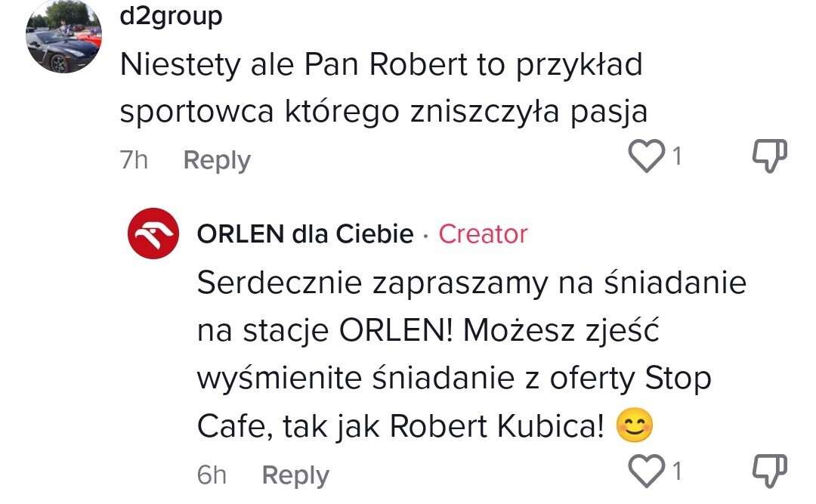Click the 7h timestamp on d2group's comment
Image resolution: width=816 pixels, height=504 pixels.
click(x=134, y=160)
